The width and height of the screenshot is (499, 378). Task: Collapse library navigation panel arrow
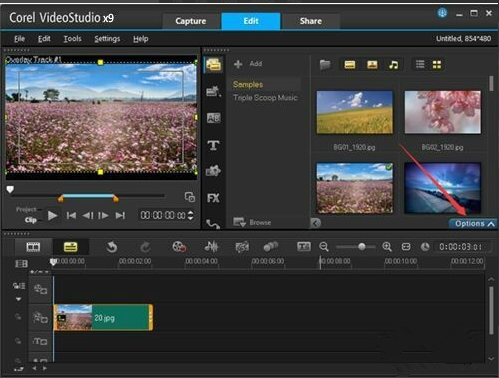(x=315, y=223)
